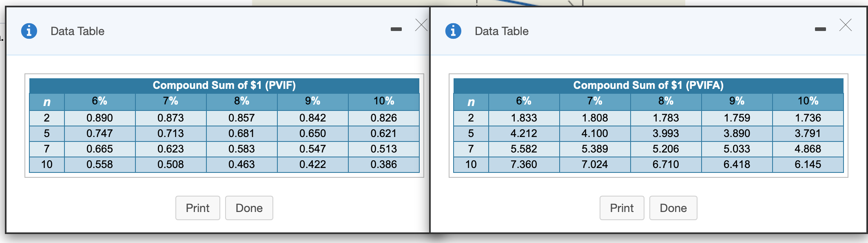Screen dimensions: 868x243
Task: Select PVIFA value 5.582
Action: click(x=524, y=149)
